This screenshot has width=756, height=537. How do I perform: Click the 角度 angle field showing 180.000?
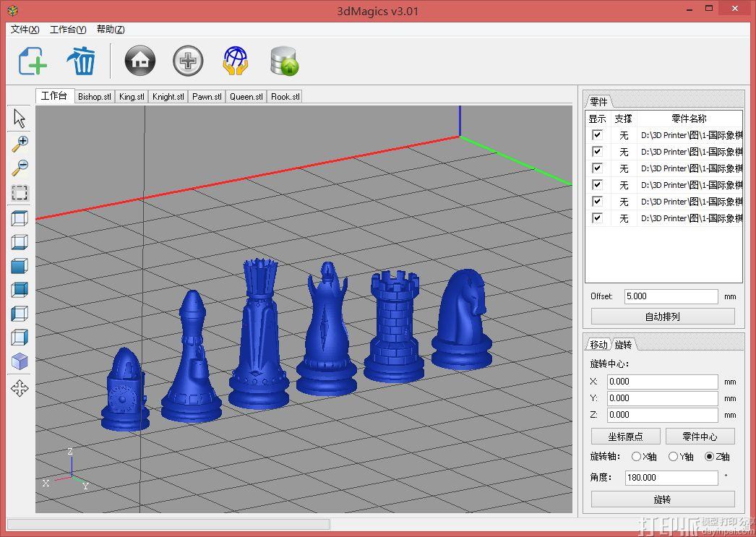[671, 478]
